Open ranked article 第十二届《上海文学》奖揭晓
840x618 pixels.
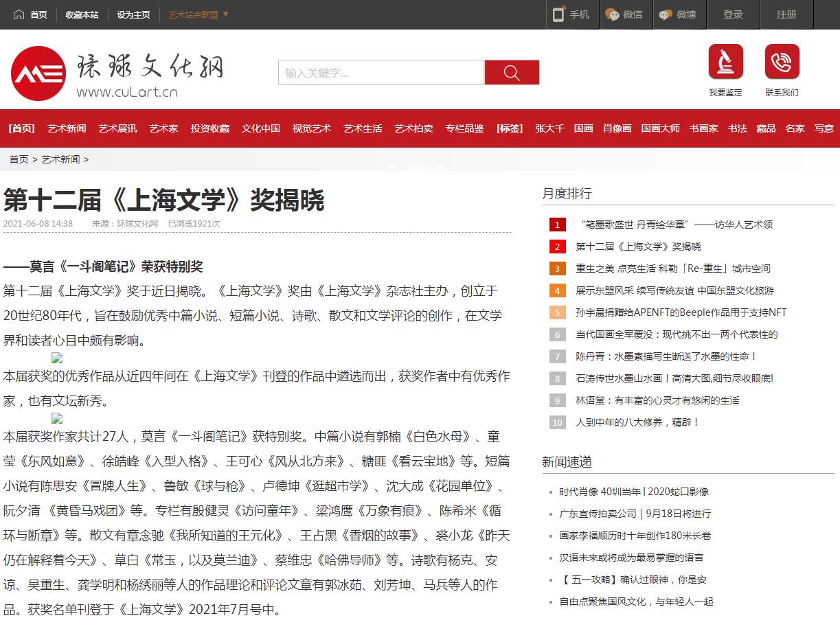pos(638,247)
